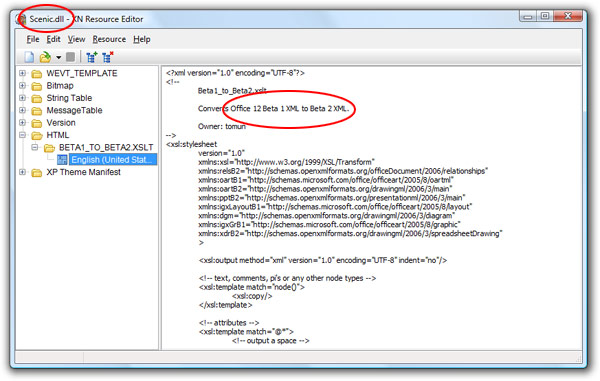This screenshot has height=381, width=600.
Task: Expand the XP Theme Manifest node
Action: (x=23, y=172)
